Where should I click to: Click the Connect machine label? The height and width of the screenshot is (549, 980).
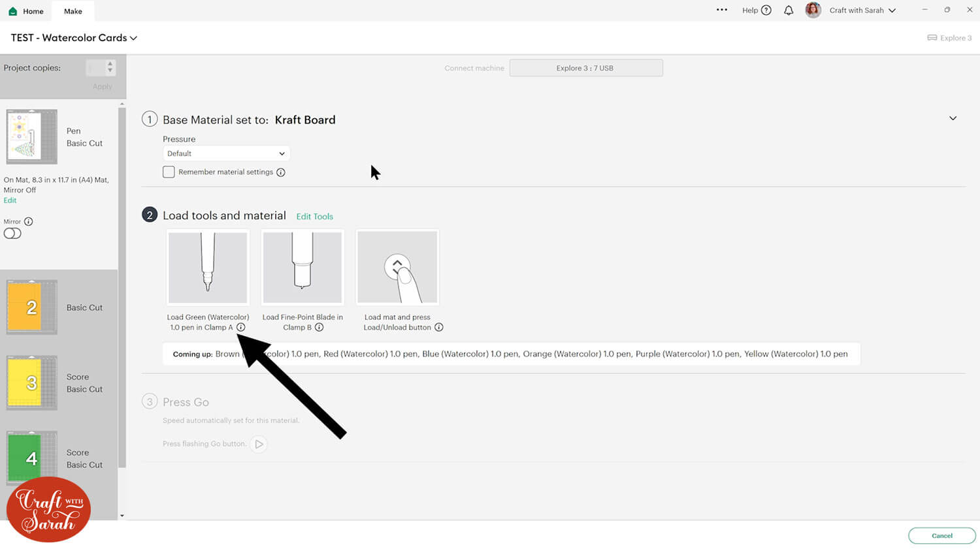474,68
